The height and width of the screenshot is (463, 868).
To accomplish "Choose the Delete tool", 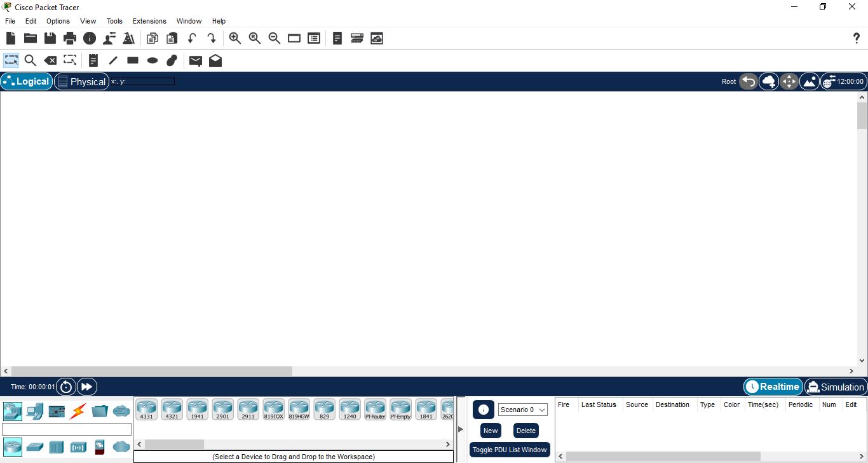I will pyautogui.click(x=50, y=60).
